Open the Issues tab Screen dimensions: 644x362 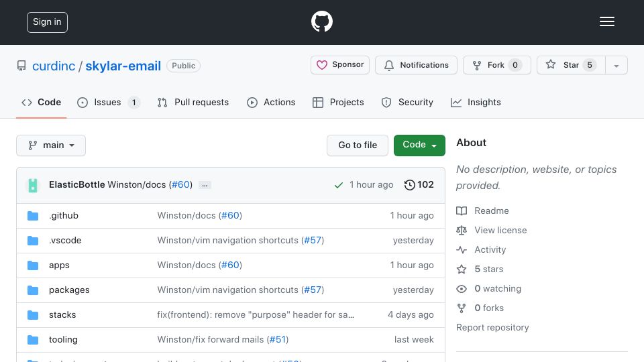coord(109,102)
